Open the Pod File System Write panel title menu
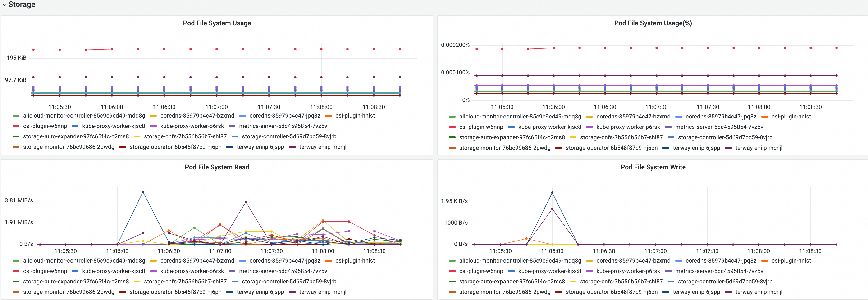This screenshot has height=300, width=868. 653,167
